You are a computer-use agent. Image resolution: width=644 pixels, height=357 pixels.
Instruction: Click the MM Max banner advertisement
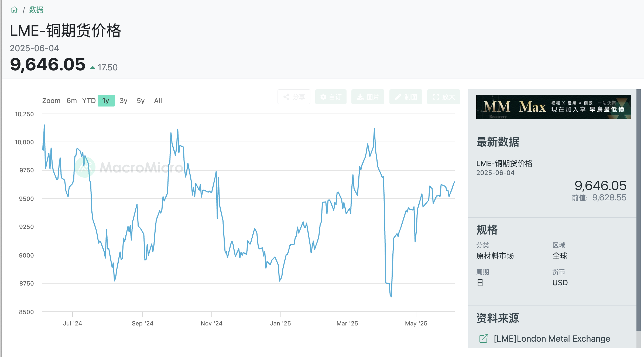(x=553, y=107)
